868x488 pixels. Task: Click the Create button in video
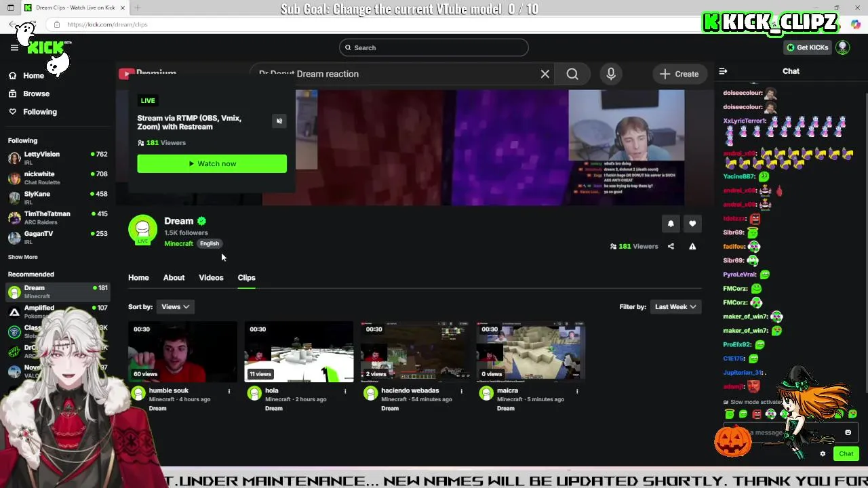pyautogui.click(x=679, y=74)
